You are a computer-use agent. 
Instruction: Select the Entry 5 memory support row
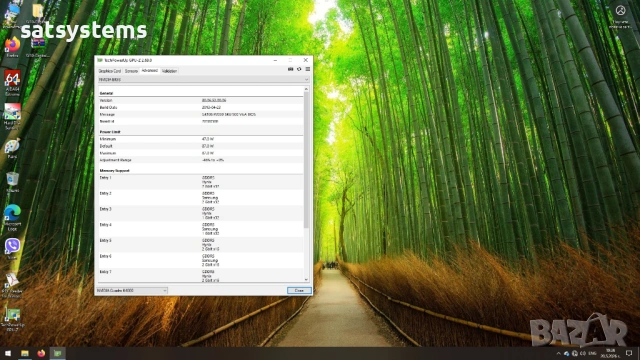click(201, 244)
